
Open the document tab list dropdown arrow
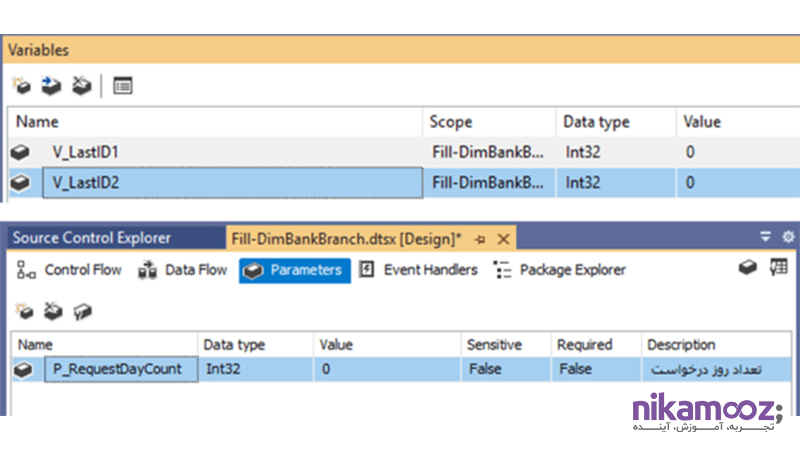coord(765,238)
